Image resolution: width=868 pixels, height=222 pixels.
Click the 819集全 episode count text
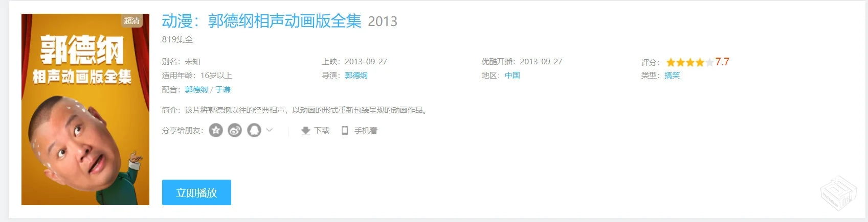click(177, 39)
